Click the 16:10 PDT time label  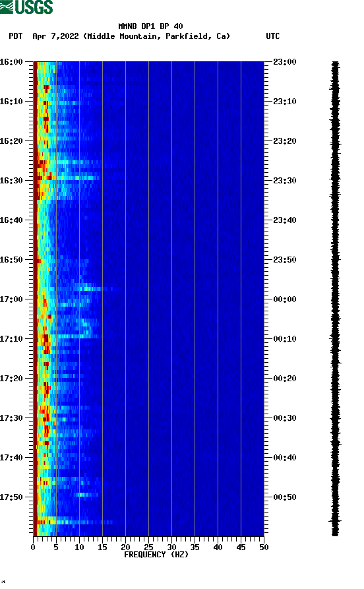(11, 102)
